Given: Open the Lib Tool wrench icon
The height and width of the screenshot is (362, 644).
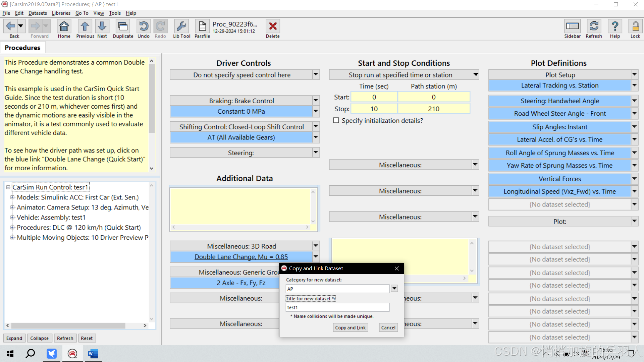Looking at the screenshot, I should 181,26.
